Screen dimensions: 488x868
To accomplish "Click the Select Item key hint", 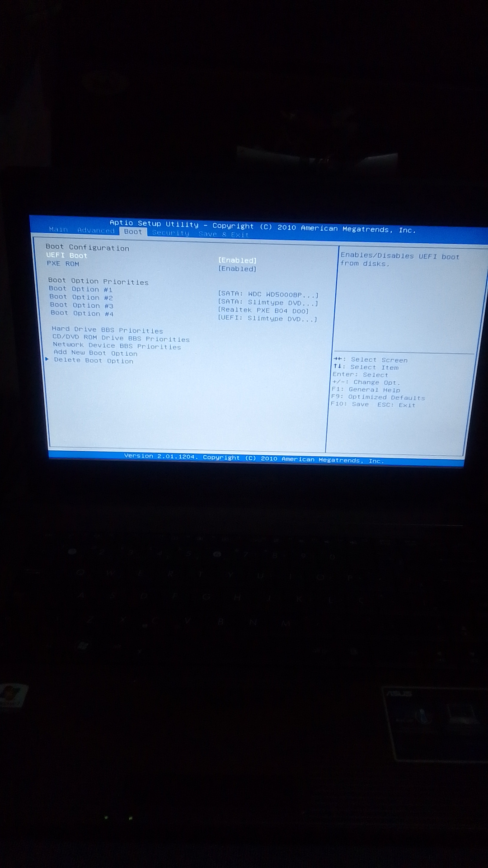I will coord(366,367).
